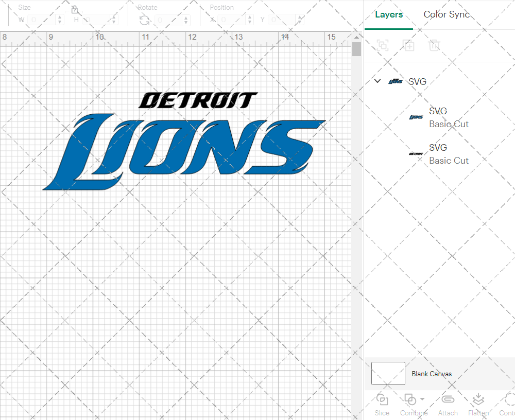Click the canvas vertical scrollbar up arrow
The height and width of the screenshot is (420, 515).
tap(357, 37)
